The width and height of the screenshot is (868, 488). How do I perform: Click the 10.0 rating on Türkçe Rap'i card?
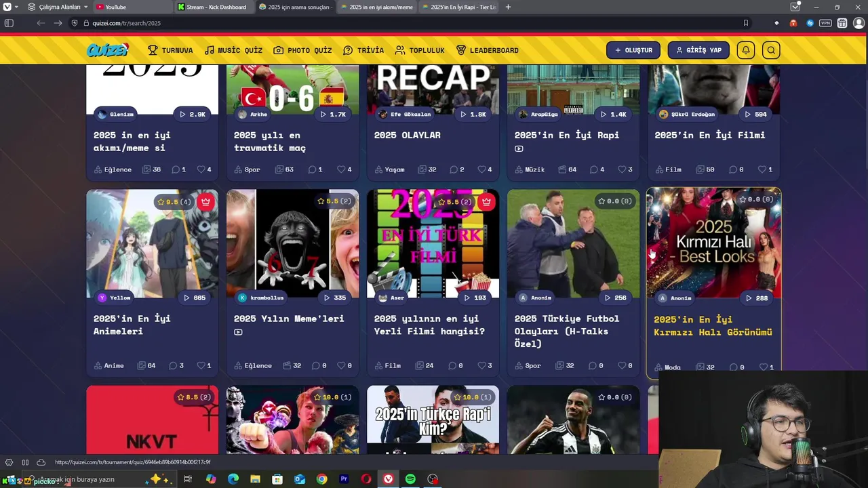pyautogui.click(x=472, y=397)
